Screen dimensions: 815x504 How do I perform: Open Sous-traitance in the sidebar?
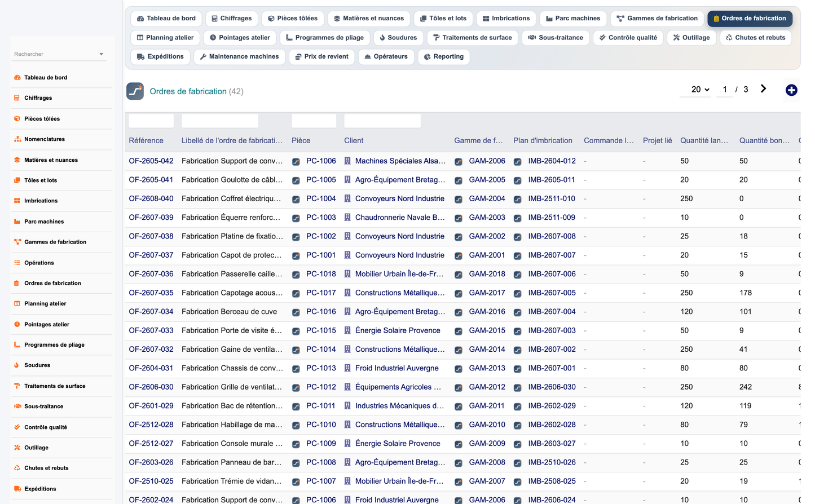(43, 406)
